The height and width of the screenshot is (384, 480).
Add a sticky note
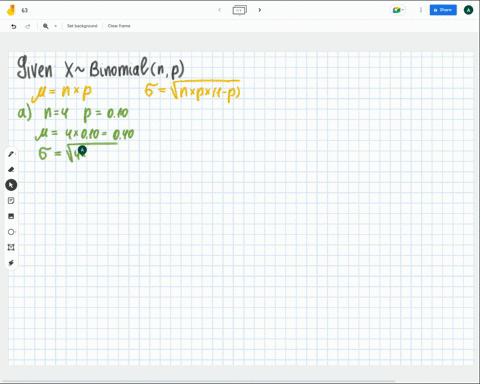(x=11, y=201)
